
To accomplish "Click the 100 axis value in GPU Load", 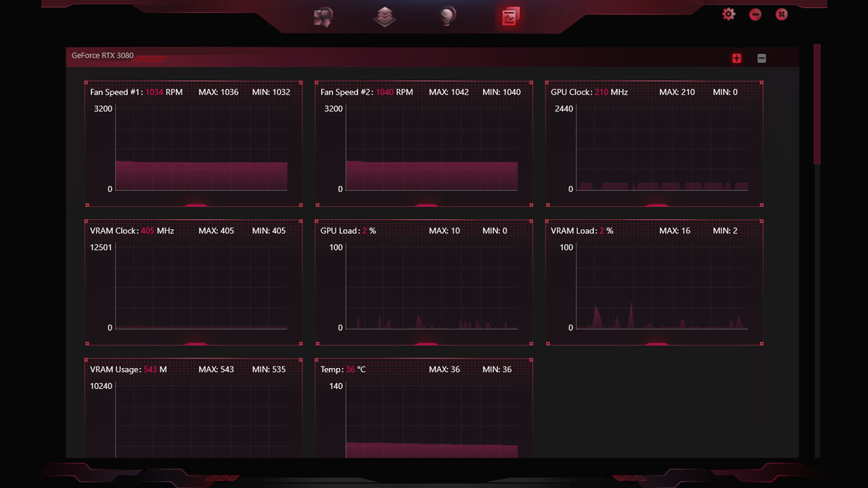I will [336, 248].
